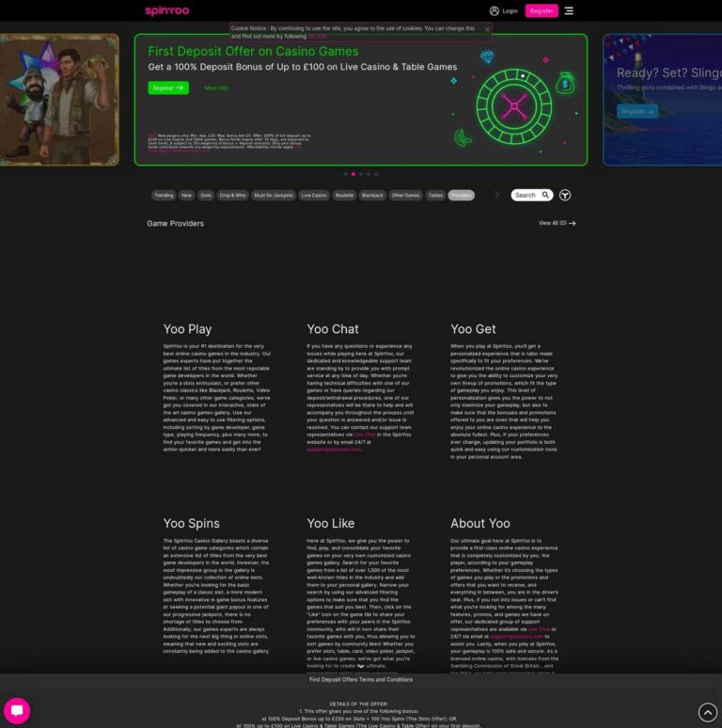
Task: Click the Game Providers heading
Action: click(176, 223)
